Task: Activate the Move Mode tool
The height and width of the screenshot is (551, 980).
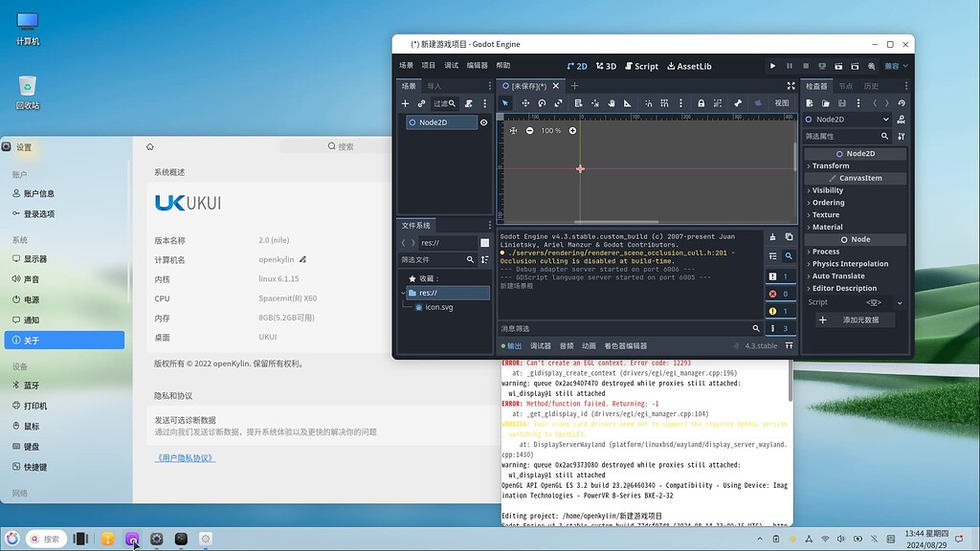Action: (525, 103)
